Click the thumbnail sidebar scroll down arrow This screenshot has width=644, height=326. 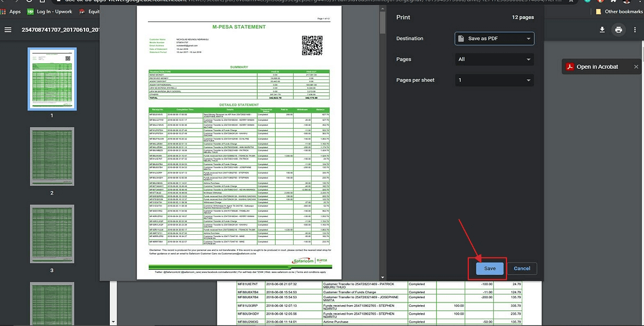point(114,322)
